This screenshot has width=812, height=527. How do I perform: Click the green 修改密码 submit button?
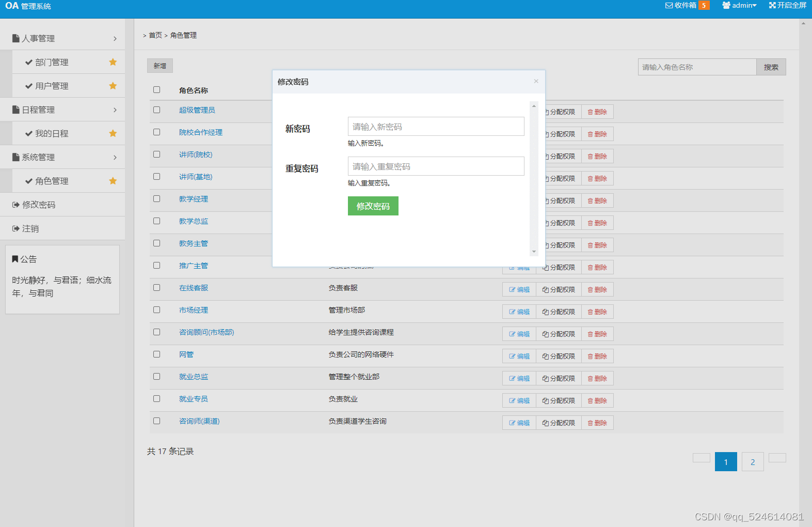[x=373, y=206]
